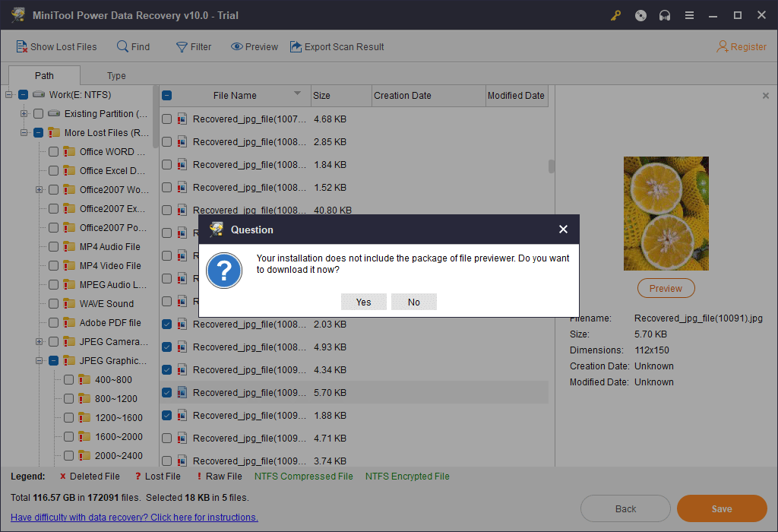Sort by Modified Date column header
The width and height of the screenshot is (778, 532).
pyautogui.click(x=517, y=95)
